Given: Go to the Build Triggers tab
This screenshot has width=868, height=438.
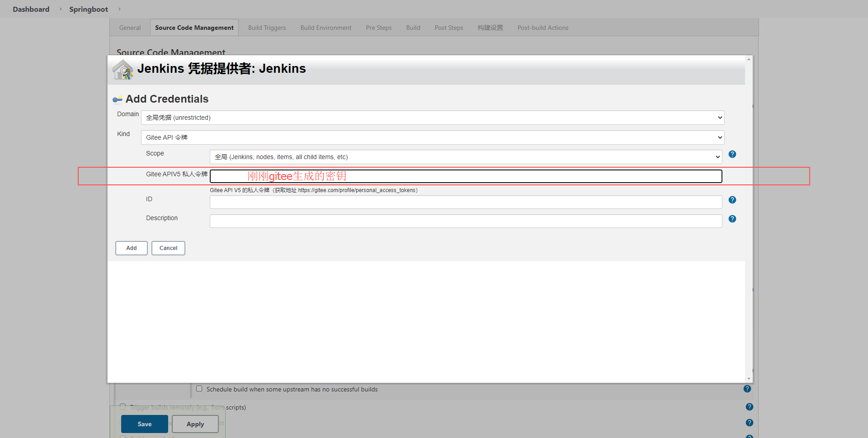Looking at the screenshot, I should [x=267, y=28].
